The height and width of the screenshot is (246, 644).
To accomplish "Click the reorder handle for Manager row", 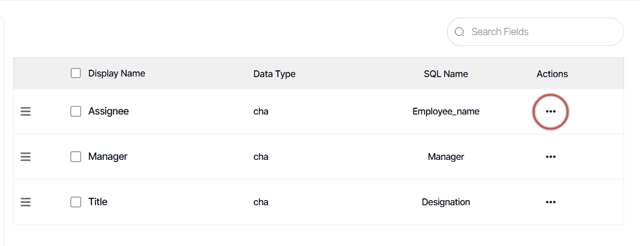I will coord(26,156).
